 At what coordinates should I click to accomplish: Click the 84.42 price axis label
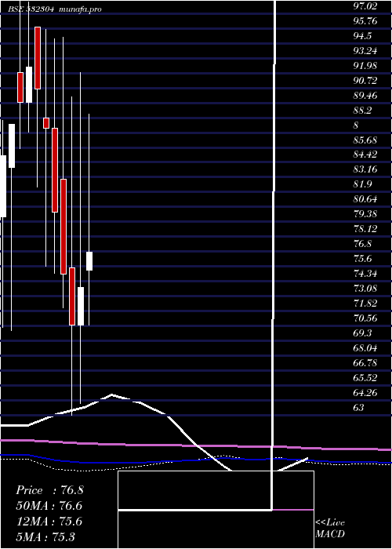click(365, 155)
